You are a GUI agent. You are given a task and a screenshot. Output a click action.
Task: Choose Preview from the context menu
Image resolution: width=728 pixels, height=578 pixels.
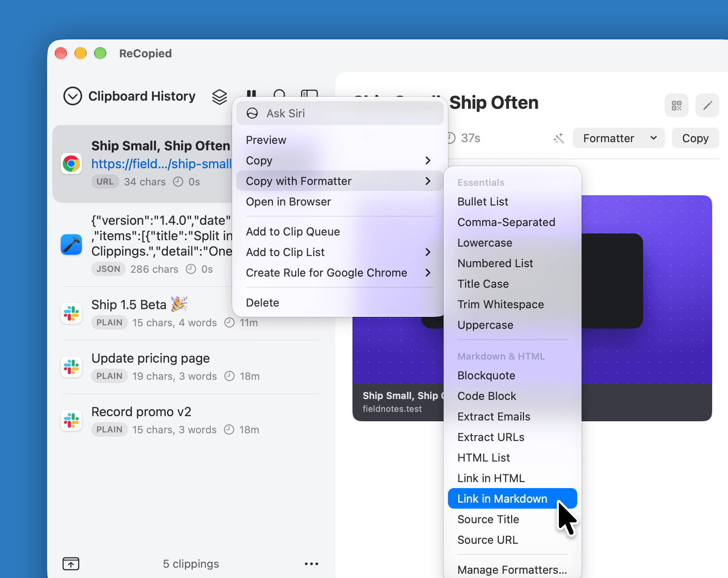point(340,140)
